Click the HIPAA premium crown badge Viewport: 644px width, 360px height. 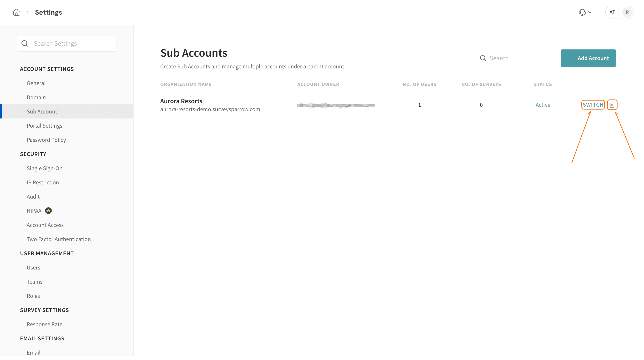[x=48, y=211]
